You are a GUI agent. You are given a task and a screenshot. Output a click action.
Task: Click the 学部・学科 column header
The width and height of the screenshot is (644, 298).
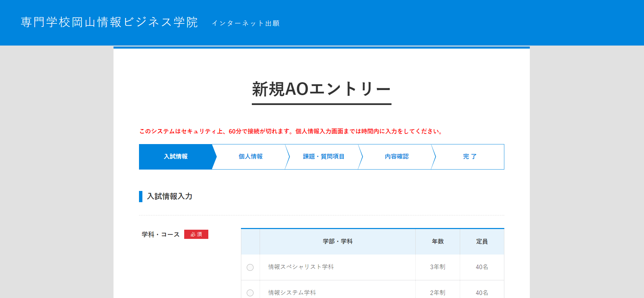pyautogui.click(x=337, y=242)
